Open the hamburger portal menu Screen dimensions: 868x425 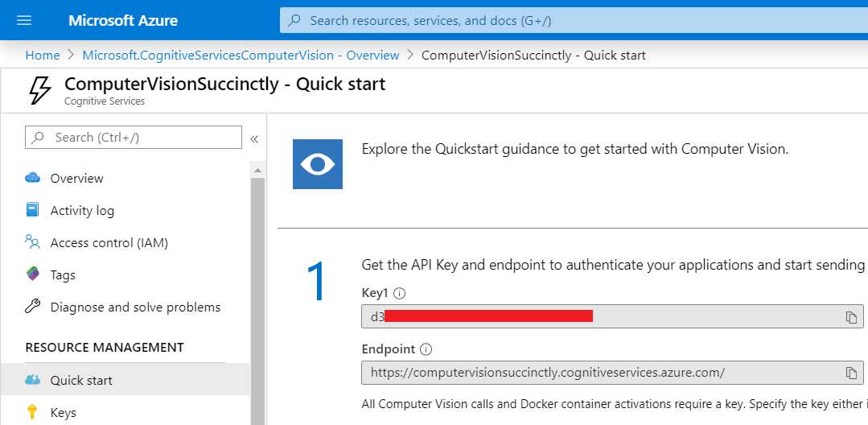(24, 20)
